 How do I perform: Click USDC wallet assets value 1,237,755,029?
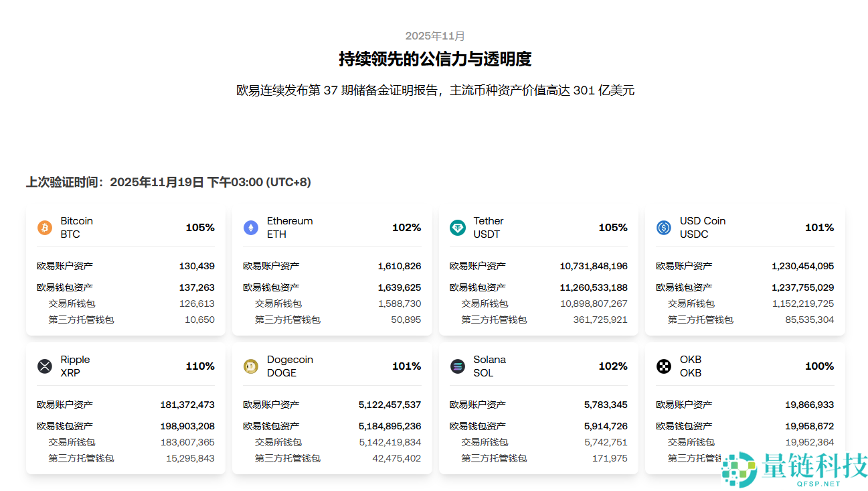[803, 287]
